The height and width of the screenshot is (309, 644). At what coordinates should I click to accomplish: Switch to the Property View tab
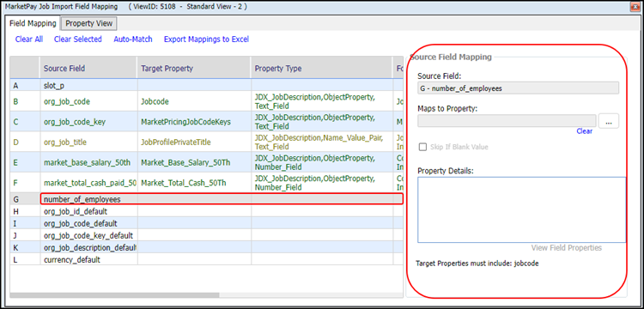click(x=88, y=23)
